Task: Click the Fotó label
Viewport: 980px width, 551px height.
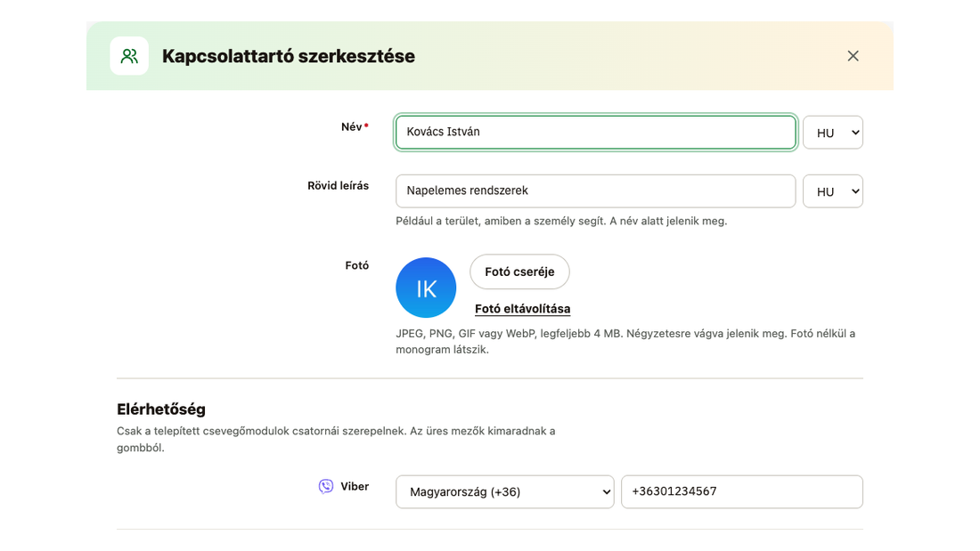Action: point(357,265)
